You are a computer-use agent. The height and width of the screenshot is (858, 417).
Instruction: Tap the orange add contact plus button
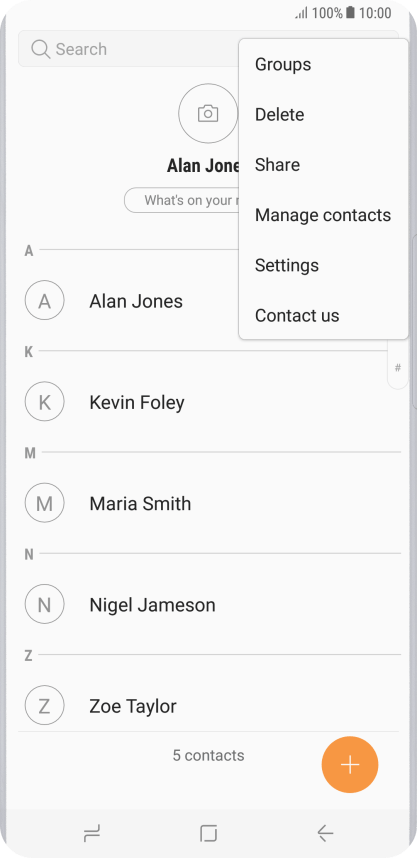click(x=350, y=764)
